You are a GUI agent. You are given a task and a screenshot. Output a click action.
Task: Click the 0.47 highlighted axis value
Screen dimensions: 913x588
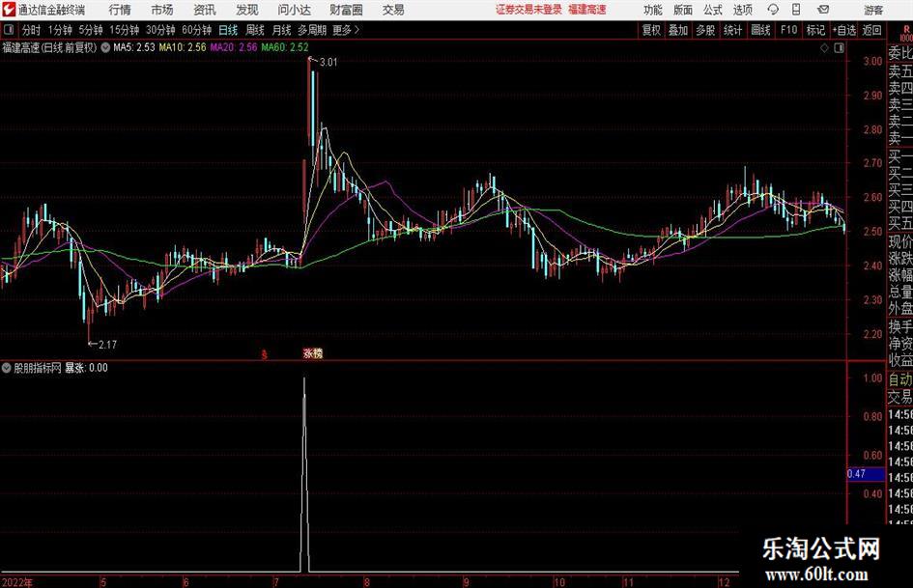tap(866, 474)
